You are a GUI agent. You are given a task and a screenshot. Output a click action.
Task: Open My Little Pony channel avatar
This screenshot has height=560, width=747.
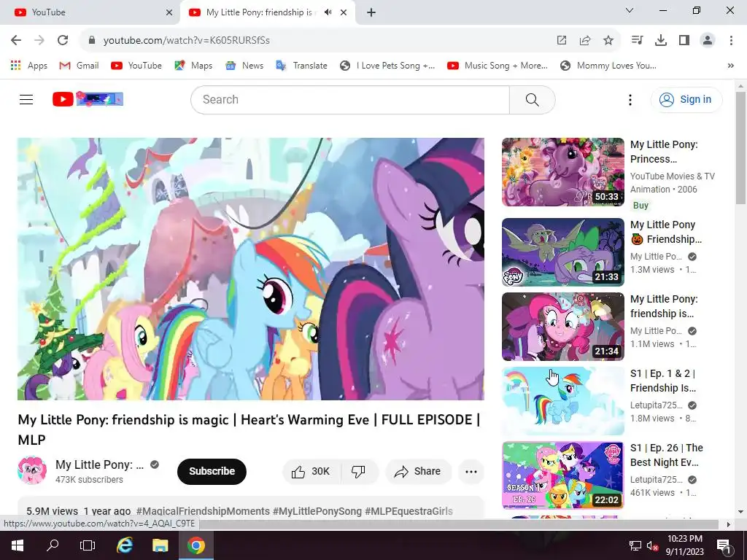32,471
